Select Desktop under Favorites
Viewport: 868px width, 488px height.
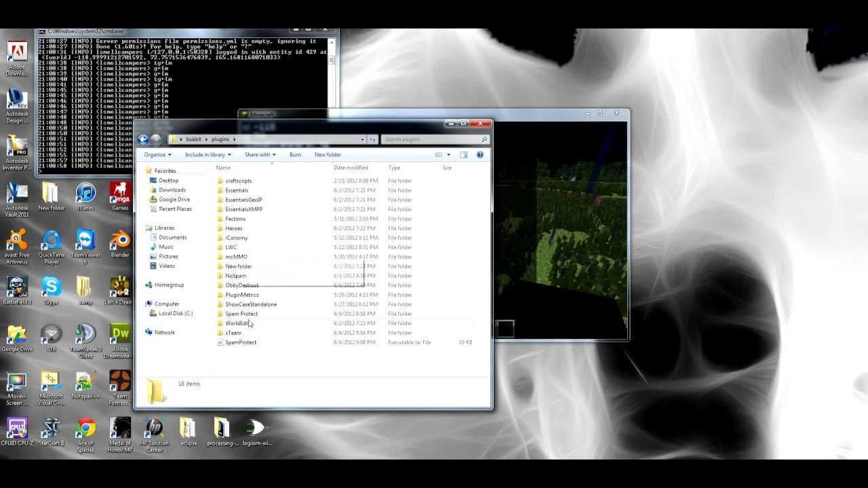168,180
